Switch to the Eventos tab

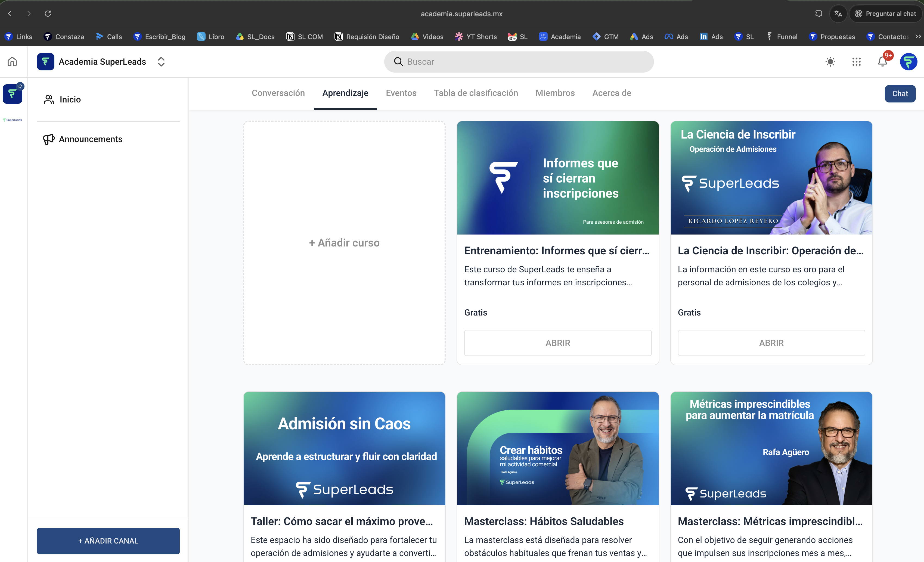[401, 93]
